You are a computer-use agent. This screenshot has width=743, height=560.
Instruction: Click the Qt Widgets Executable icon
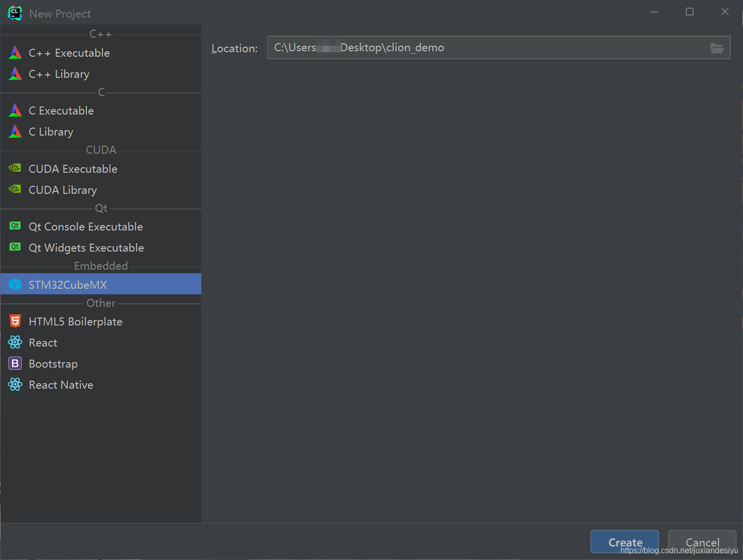click(x=15, y=247)
